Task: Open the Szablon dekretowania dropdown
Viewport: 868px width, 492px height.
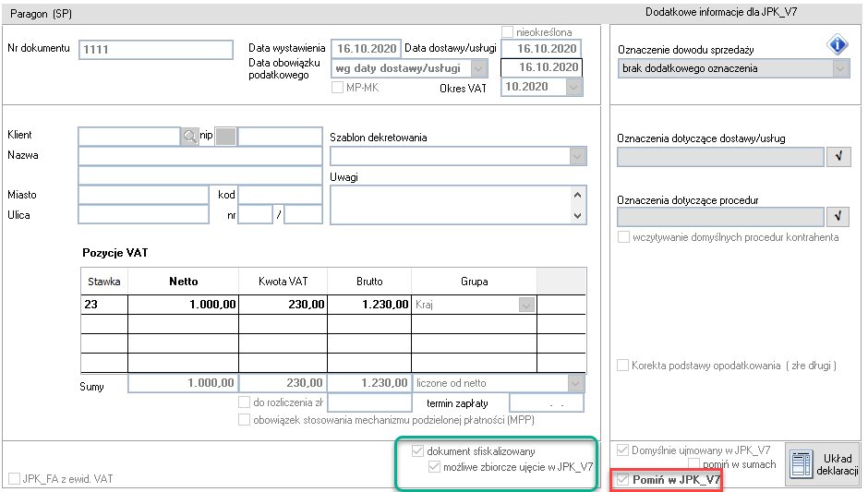Action: point(577,157)
